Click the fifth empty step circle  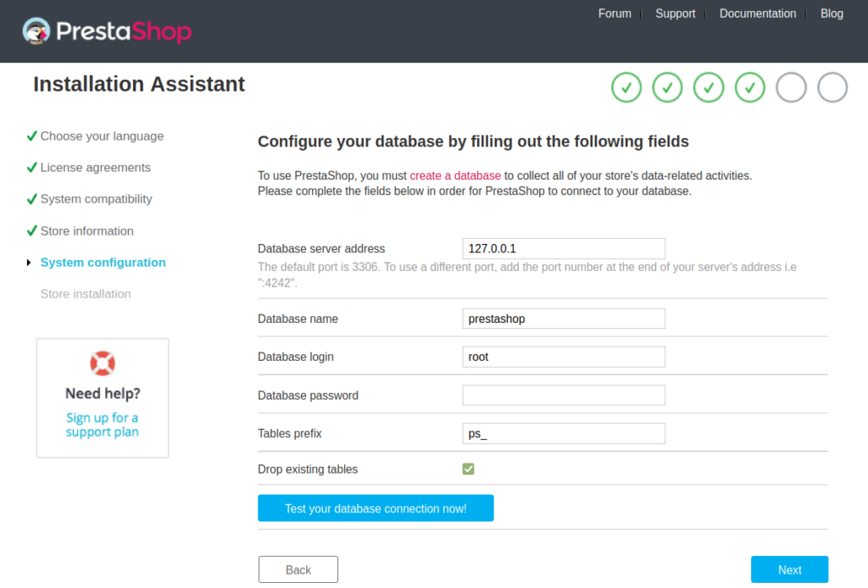pyautogui.click(x=791, y=87)
